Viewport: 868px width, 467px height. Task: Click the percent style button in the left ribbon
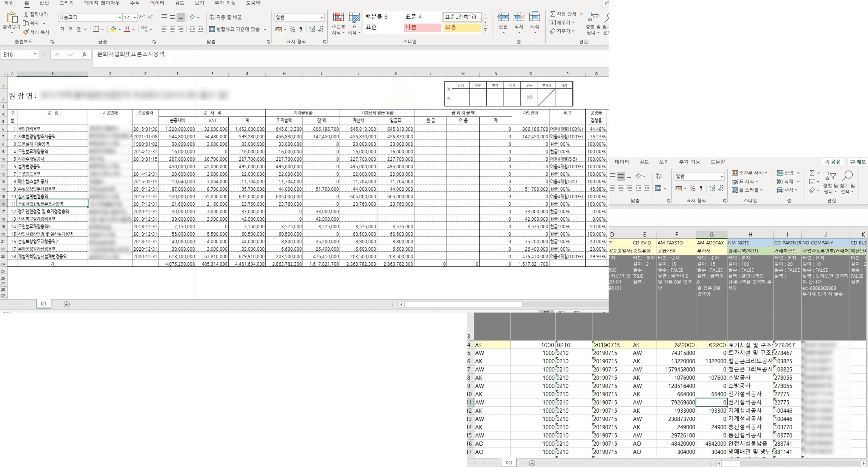point(292,29)
